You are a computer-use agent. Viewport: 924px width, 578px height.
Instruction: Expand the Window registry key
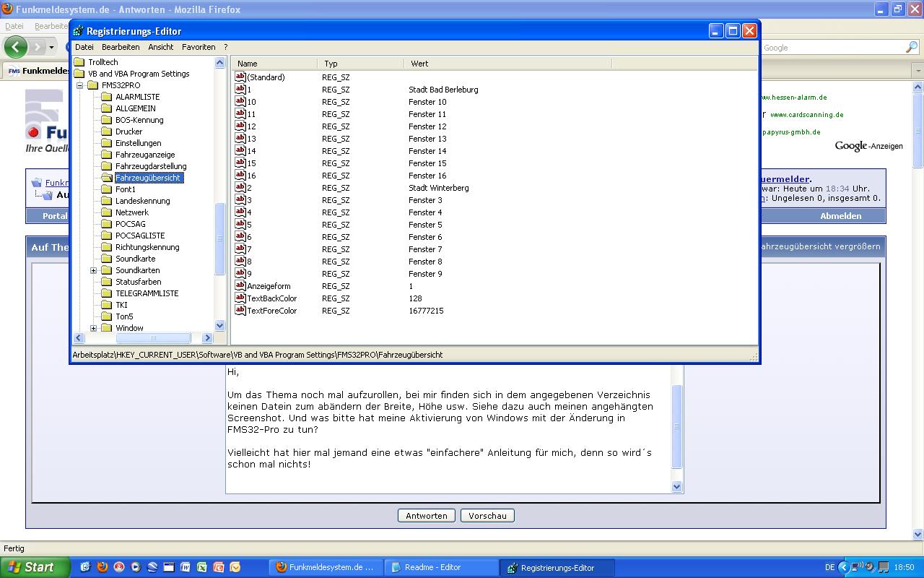[93, 328]
